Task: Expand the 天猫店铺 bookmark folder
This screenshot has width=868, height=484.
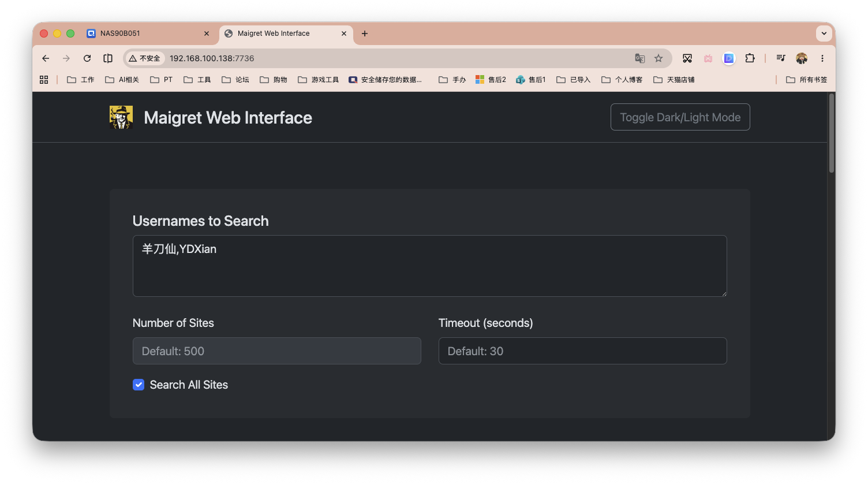Action: pyautogui.click(x=674, y=80)
